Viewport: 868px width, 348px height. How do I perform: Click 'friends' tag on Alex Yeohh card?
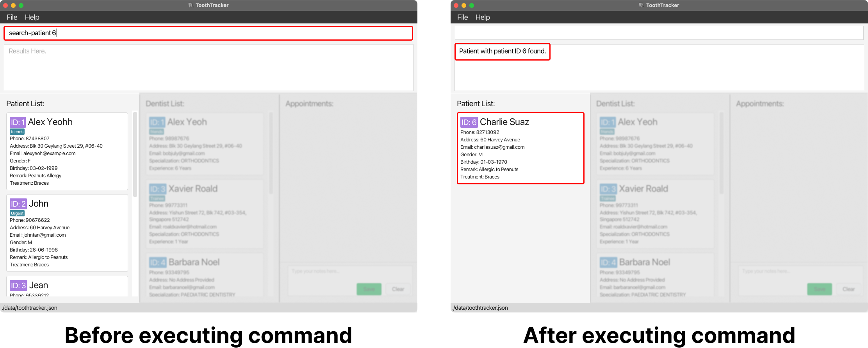tap(17, 132)
